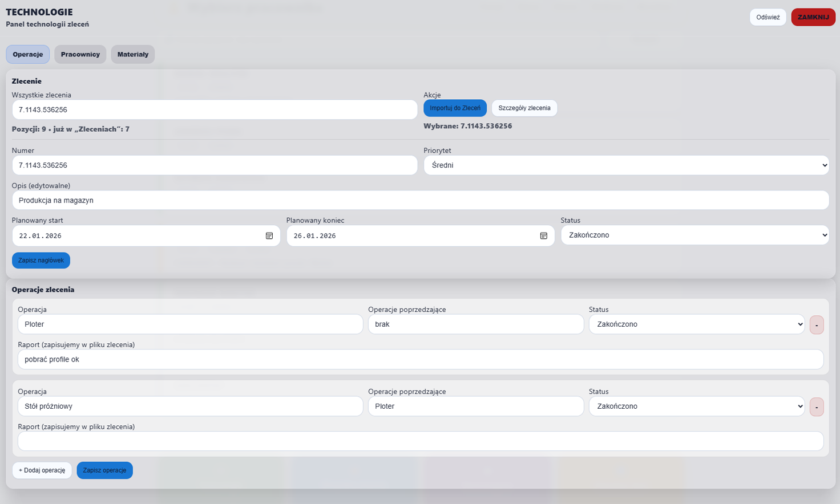Switch to the Materiały tab
Screen dimensions: 840x504
(132, 54)
